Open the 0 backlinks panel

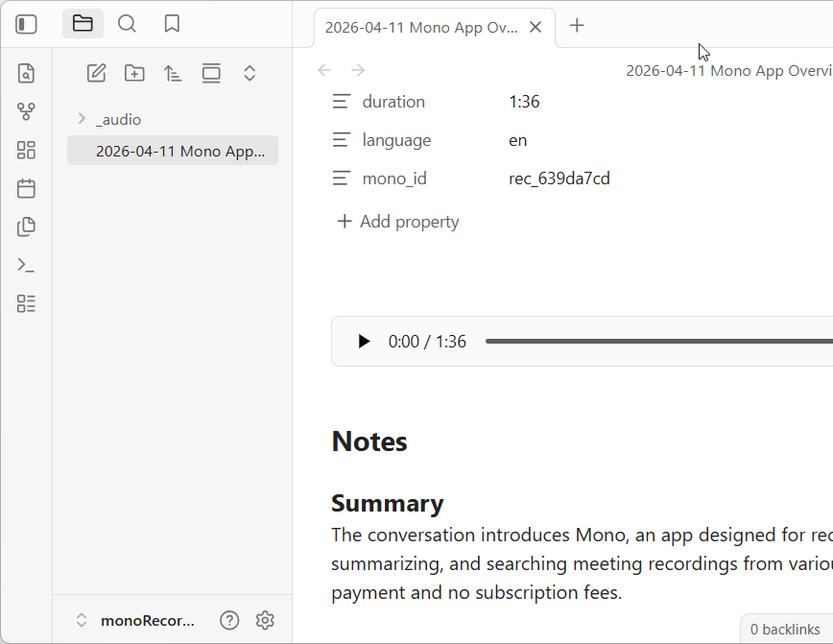(787, 629)
